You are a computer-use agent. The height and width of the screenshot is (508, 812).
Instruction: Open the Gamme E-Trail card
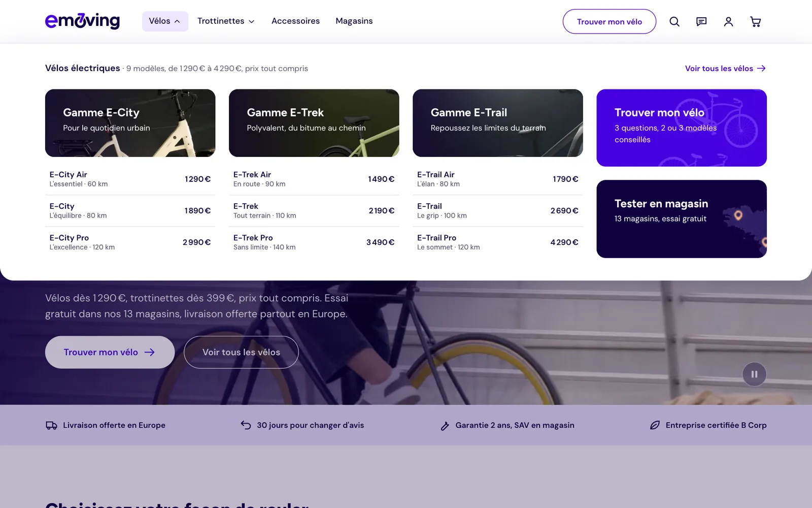pos(497,123)
